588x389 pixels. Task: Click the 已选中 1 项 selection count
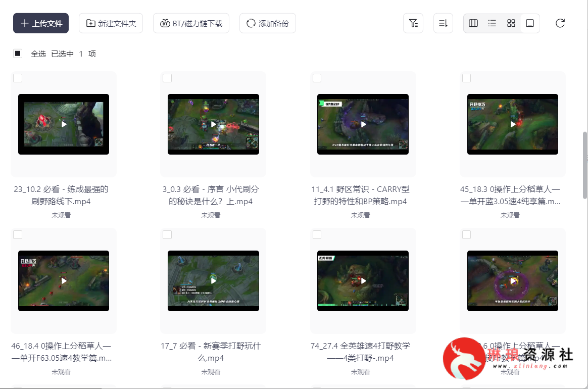74,54
